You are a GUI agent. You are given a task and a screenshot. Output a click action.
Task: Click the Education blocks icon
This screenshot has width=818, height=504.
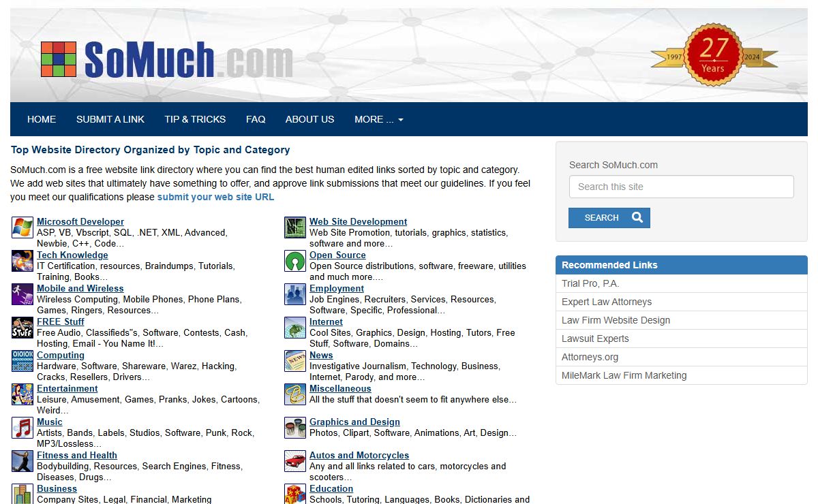(x=295, y=494)
